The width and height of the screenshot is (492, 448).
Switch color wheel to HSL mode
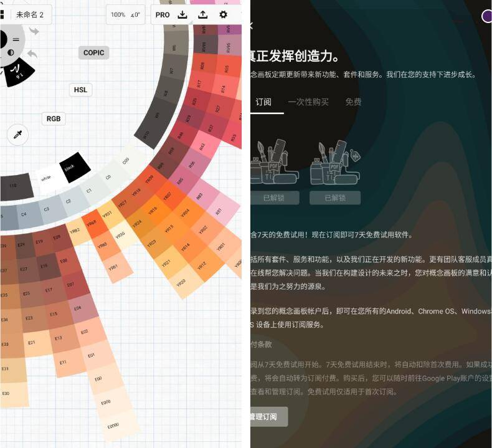click(80, 90)
